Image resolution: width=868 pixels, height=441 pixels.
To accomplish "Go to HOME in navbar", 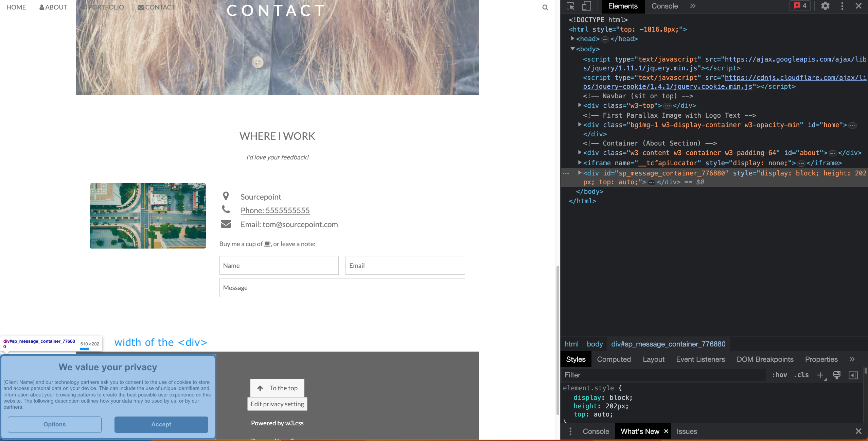I will pyautogui.click(x=16, y=7).
